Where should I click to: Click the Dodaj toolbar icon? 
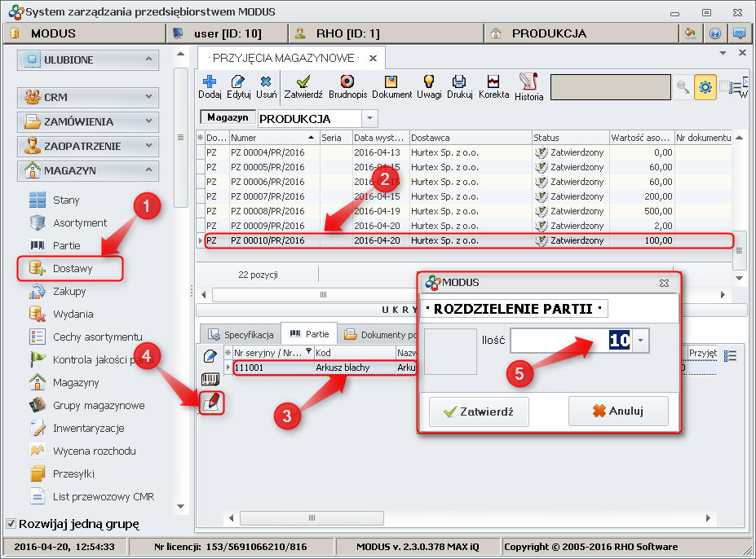pyautogui.click(x=210, y=87)
